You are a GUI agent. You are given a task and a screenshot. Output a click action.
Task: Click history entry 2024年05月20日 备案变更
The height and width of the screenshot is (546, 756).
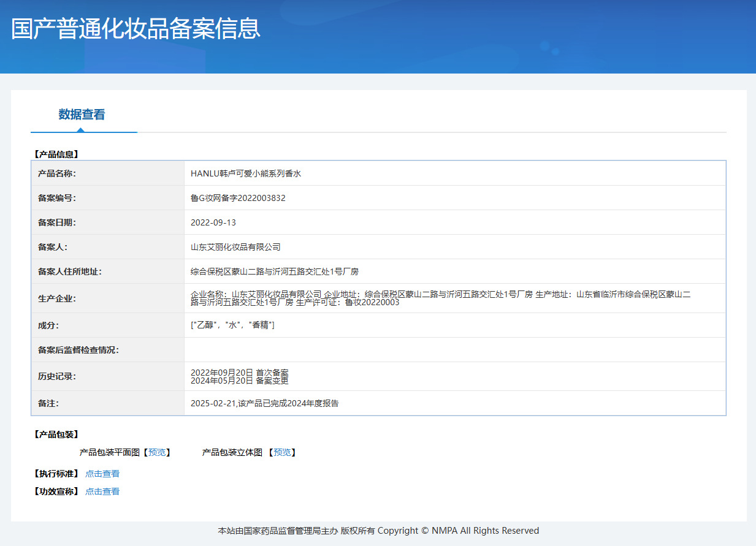click(x=240, y=381)
